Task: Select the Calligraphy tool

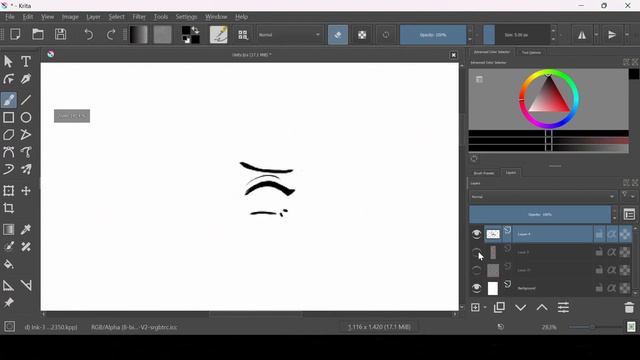Action: 26,79
